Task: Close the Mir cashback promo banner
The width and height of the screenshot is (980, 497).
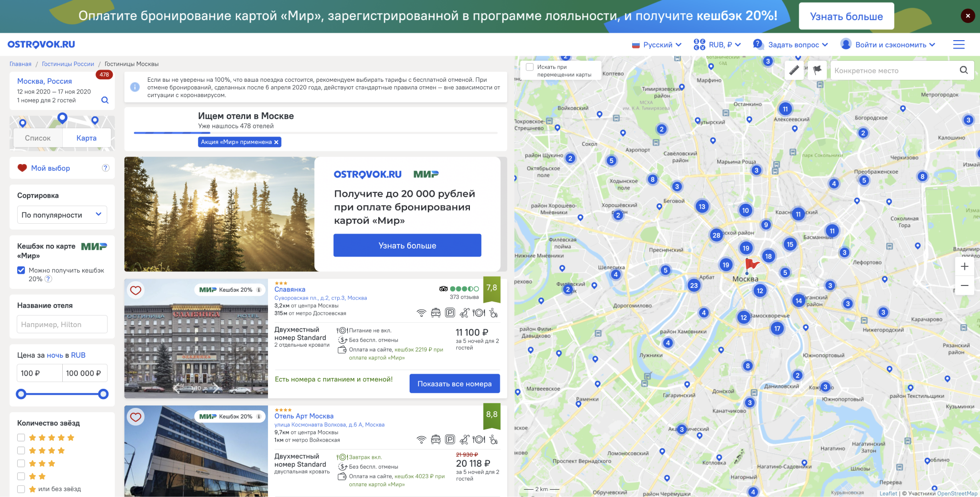Action: (x=967, y=16)
